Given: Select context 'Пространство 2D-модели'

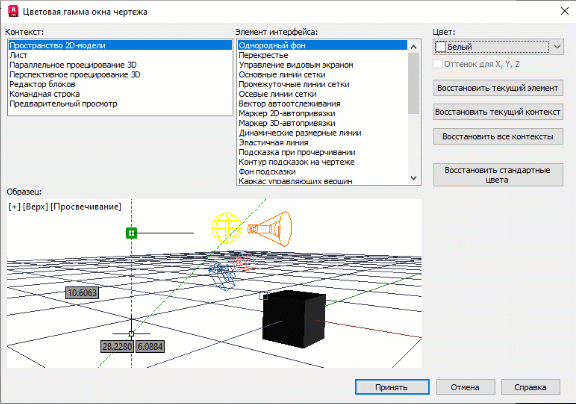Looking at the screenshot, I should [120, 46].
